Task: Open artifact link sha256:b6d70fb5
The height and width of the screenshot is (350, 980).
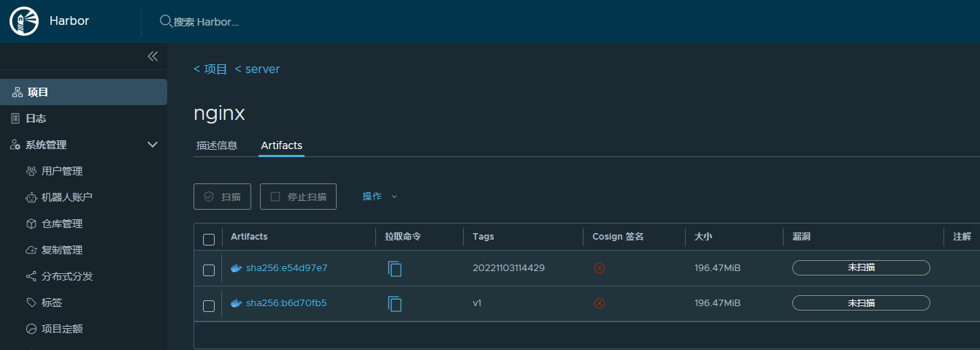Action: 286,303
